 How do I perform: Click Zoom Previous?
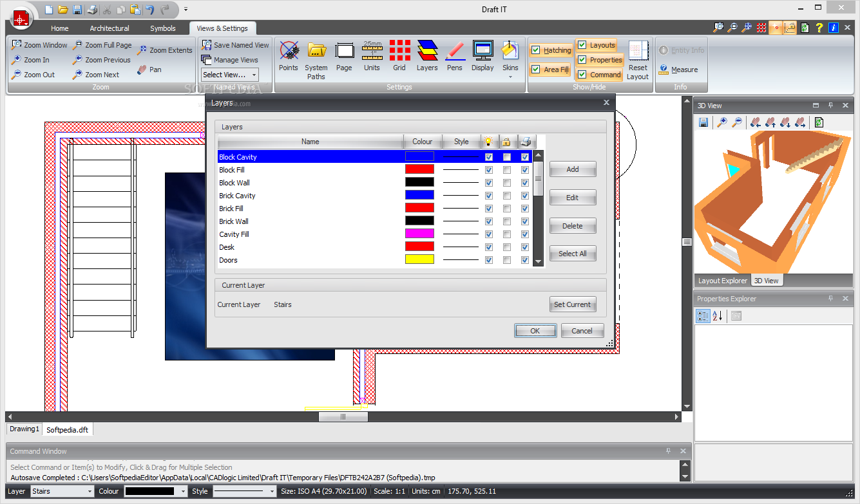(x=102, y=60)
